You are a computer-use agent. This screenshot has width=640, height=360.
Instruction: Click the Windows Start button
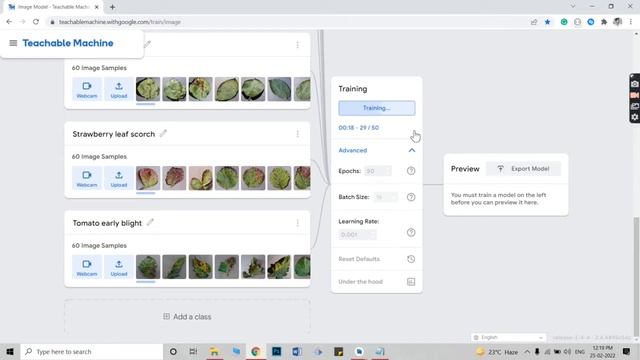point(10,351)
